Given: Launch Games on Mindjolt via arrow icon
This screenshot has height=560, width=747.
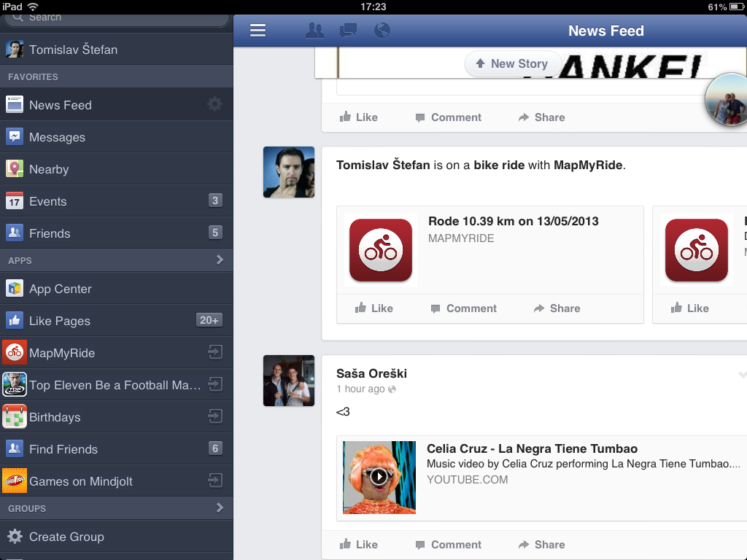Looking at the screenshot, I should point(215,481).
